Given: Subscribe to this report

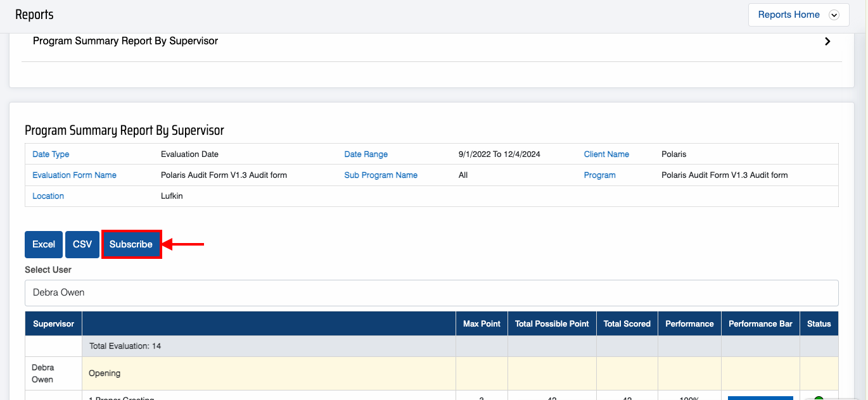Looking at the screenshot, I should [131, 244].
